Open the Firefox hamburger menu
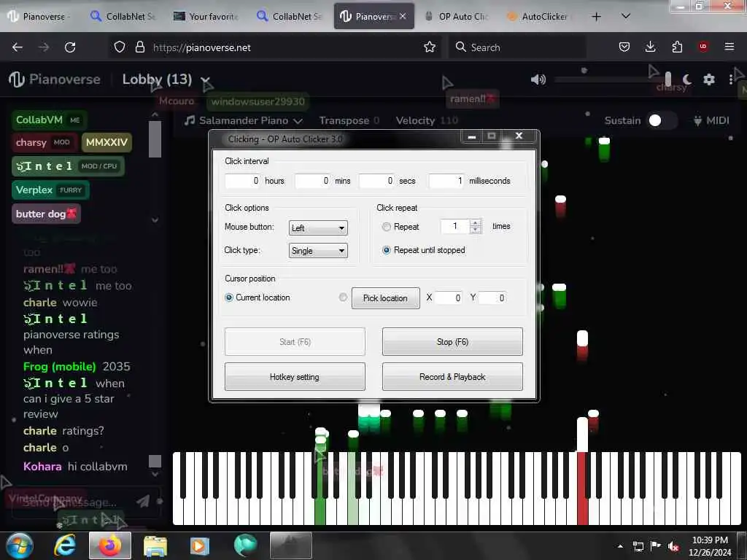Screen dimensions: 747x560 pyautogui.click(x=729, y=47)
